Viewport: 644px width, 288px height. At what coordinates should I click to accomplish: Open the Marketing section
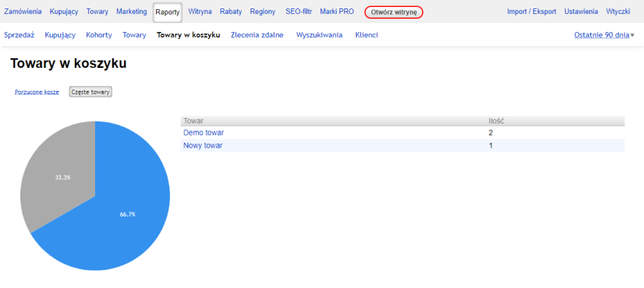click(132, 12)
